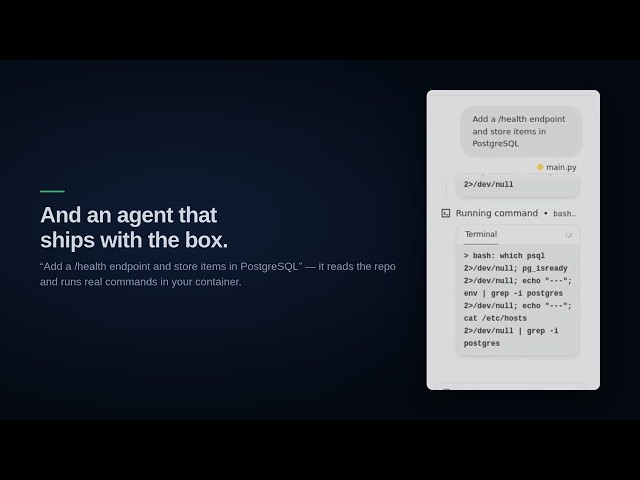Click the subtitle about reading the repo
The height and width of the screenshot is (480, 640).
pos(218,274)
